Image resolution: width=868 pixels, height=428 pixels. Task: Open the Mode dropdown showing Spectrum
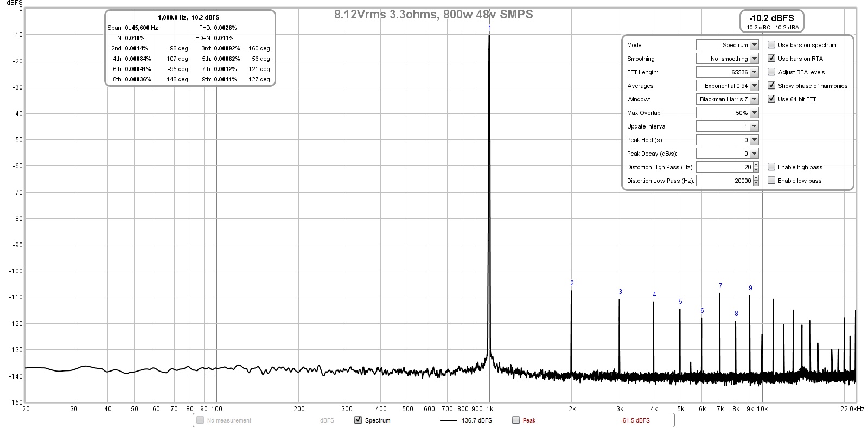click(727, 45)
